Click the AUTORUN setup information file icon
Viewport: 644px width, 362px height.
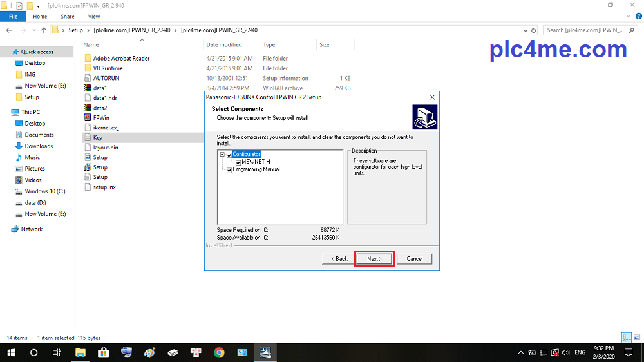pyautogui.click(x=88, y=78)
